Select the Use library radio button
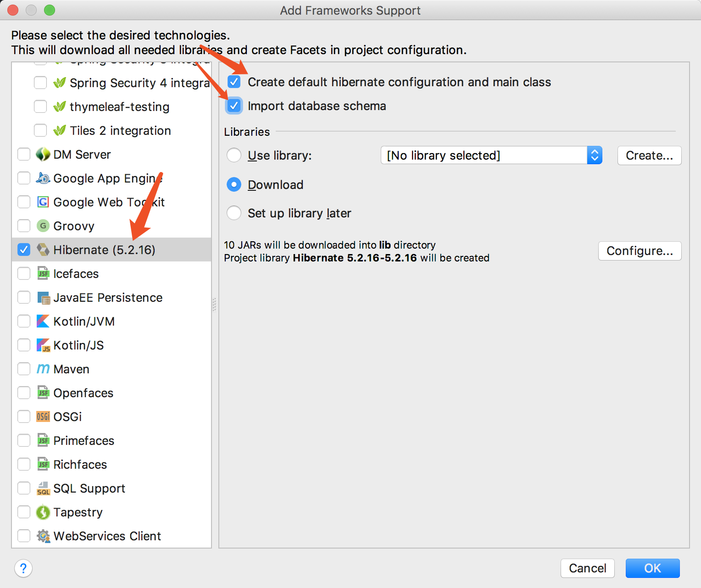Viewport: 701px width, 588px height. click(234, 155)
